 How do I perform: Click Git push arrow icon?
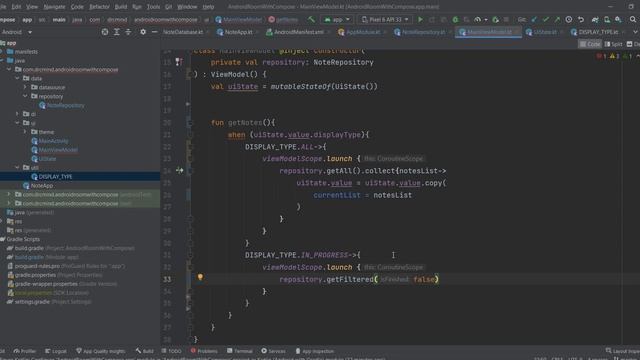pos(557,20)
